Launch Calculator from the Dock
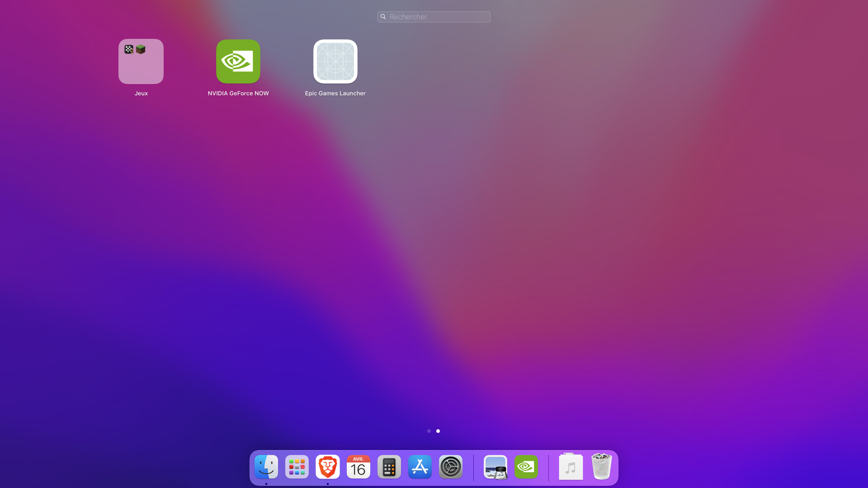Image resolution: width=868 pixels, height=488 pixels. click(389, 467)
